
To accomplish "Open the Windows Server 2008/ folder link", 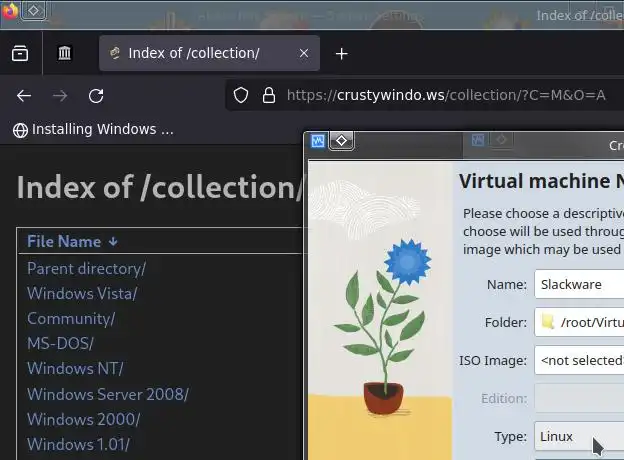I will coord(108,394).
